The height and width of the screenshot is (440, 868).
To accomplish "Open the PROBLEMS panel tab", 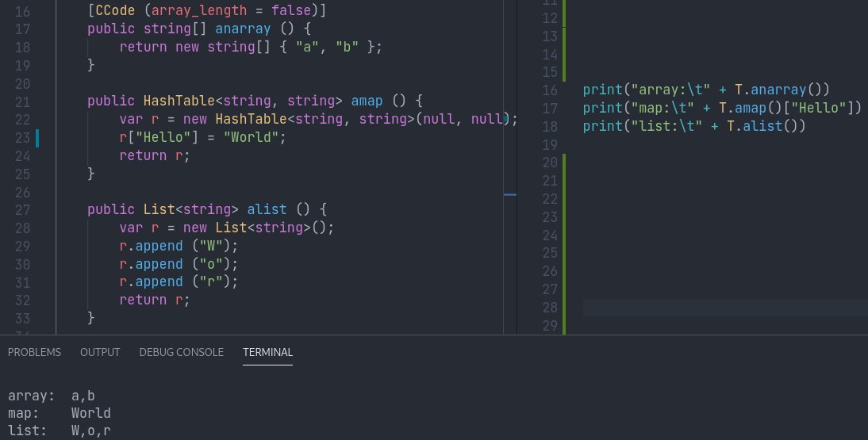I will 34,352.
